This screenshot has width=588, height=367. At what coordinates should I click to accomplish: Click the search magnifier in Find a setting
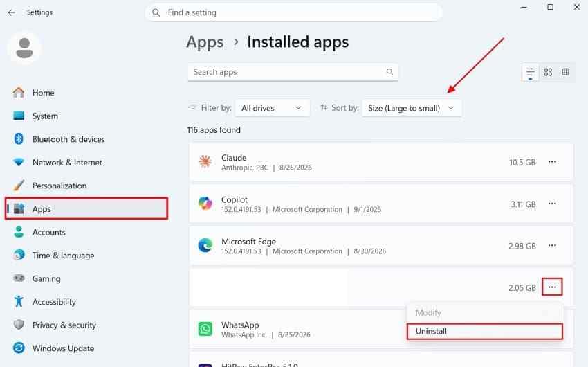coord(156,12)
